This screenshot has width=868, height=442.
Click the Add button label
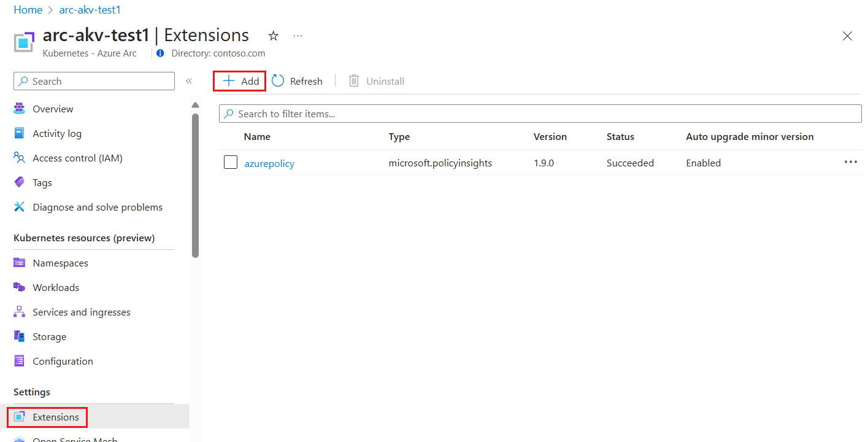[250, 81]
